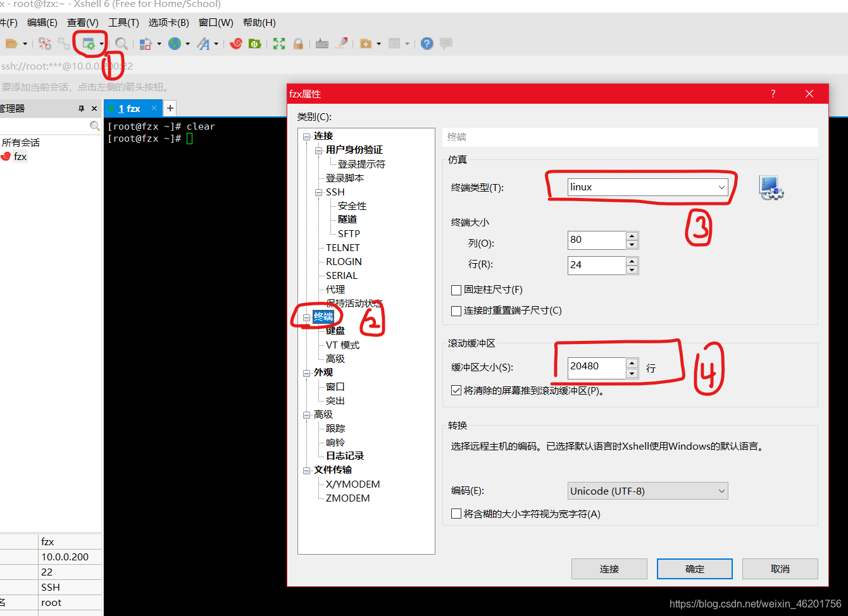The height and width of the screenshot is (616, 848).
Task: Click the session manager search magnifier
Action: pos(95,126)
